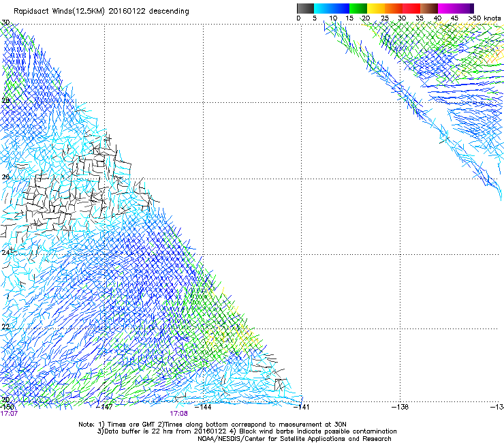Click the brown 35-40 knots color segment

click(429, 8)
